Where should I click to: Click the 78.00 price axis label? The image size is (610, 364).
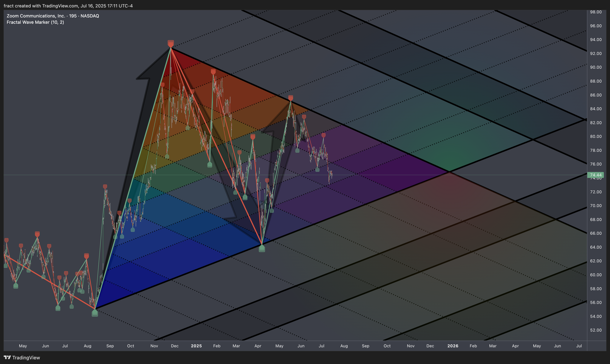596,150
